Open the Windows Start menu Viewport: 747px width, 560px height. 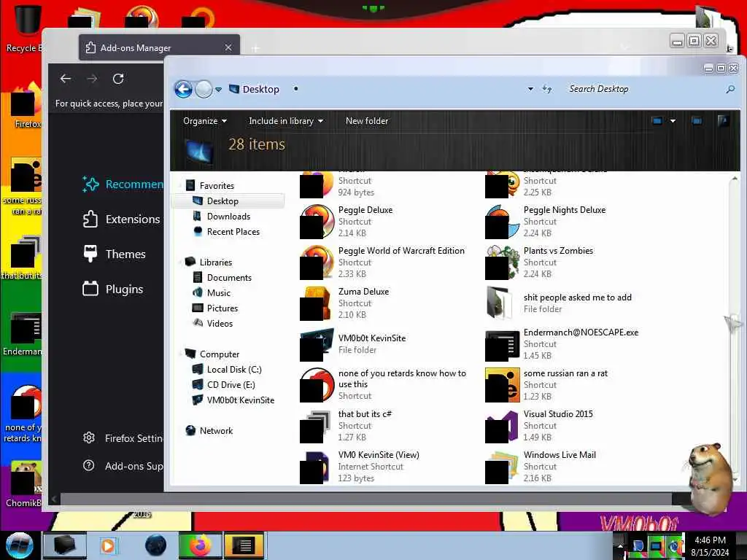click(x=19, y=545)
